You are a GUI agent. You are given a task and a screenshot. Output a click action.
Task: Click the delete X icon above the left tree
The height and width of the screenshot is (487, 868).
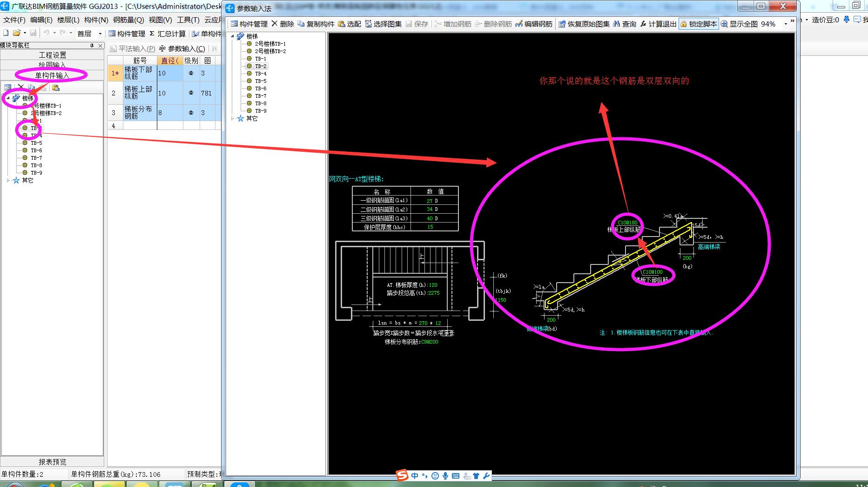tap(20, 88)
